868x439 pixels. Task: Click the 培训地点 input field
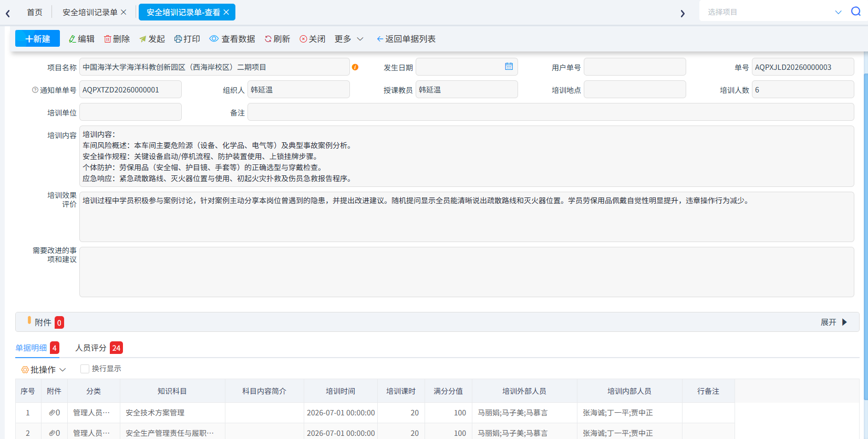coord(635,89)
